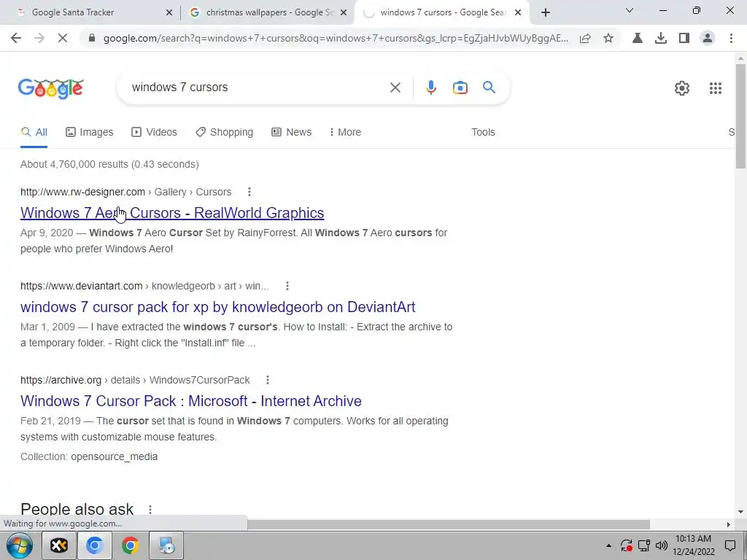Open the notification action center

[729, 545]
